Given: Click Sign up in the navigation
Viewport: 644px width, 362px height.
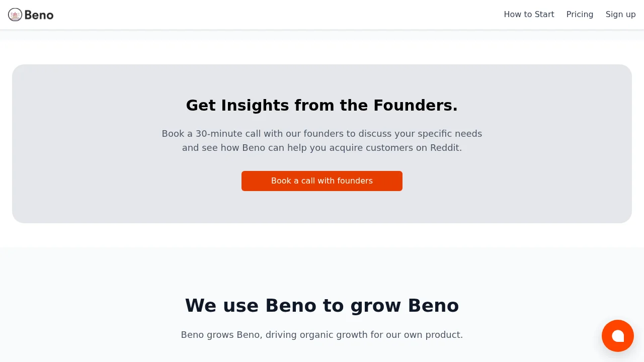Looking at the screenshot, I should (620, 14).
